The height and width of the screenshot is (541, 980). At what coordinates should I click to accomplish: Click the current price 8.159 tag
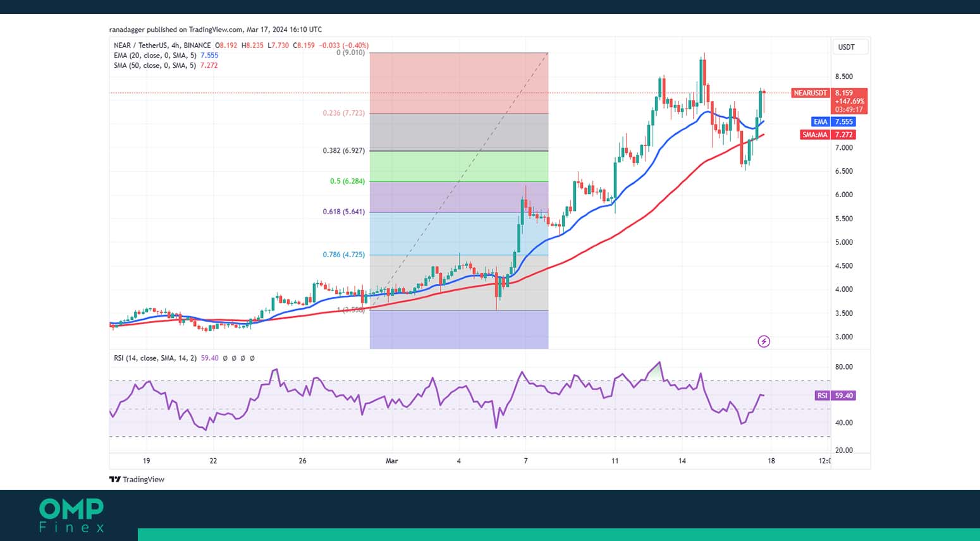(x=844, y=93)
